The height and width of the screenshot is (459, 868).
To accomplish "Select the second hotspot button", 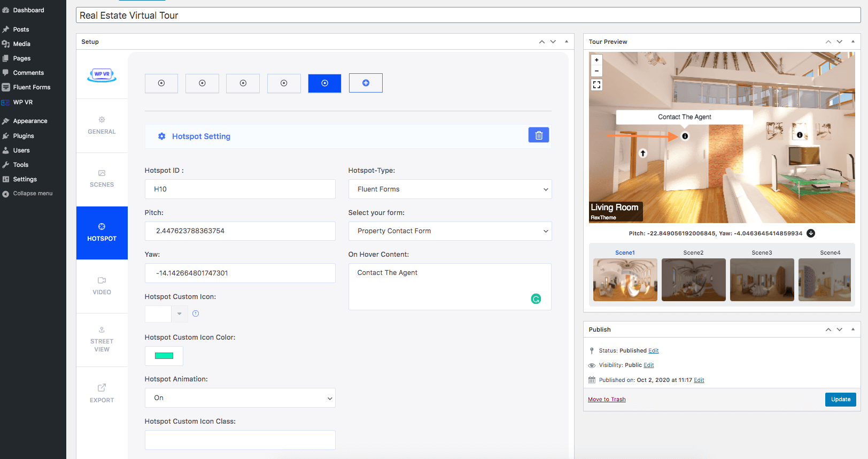I will [x=202, y=83].
